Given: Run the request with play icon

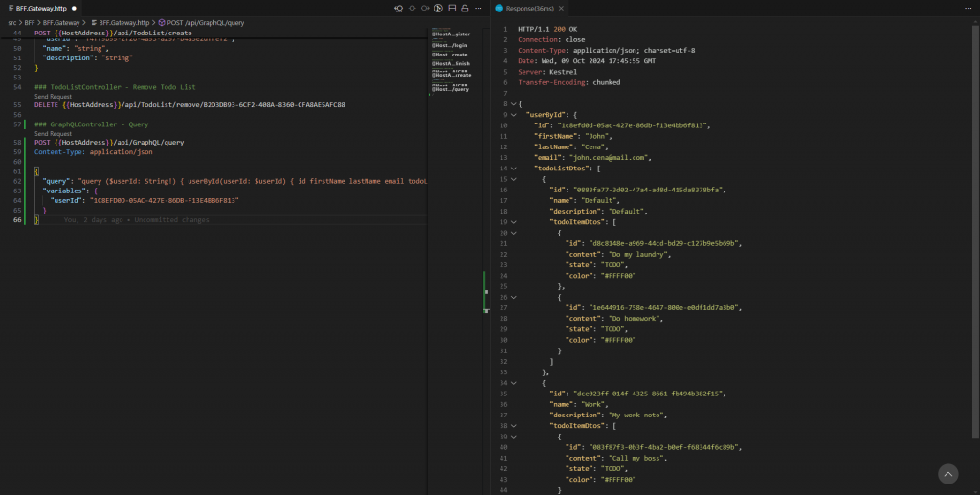Looking at the screenshot, I should tap(438, 8).
